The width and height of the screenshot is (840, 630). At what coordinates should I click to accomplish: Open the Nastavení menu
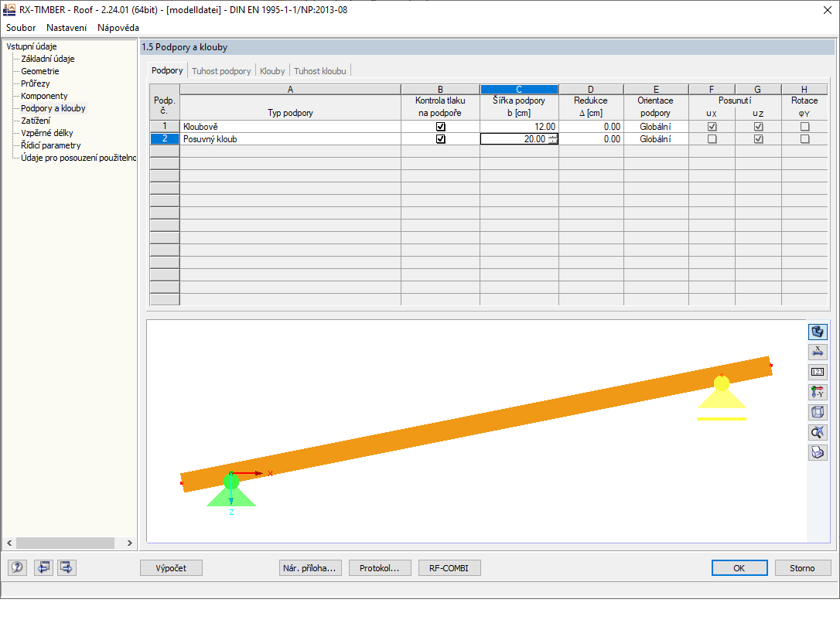click(x=67, y=28)
